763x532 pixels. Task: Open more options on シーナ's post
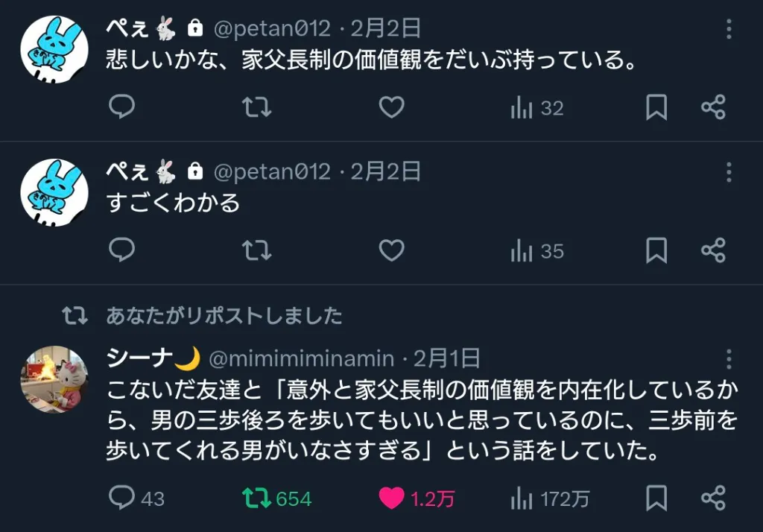point(729,358)
